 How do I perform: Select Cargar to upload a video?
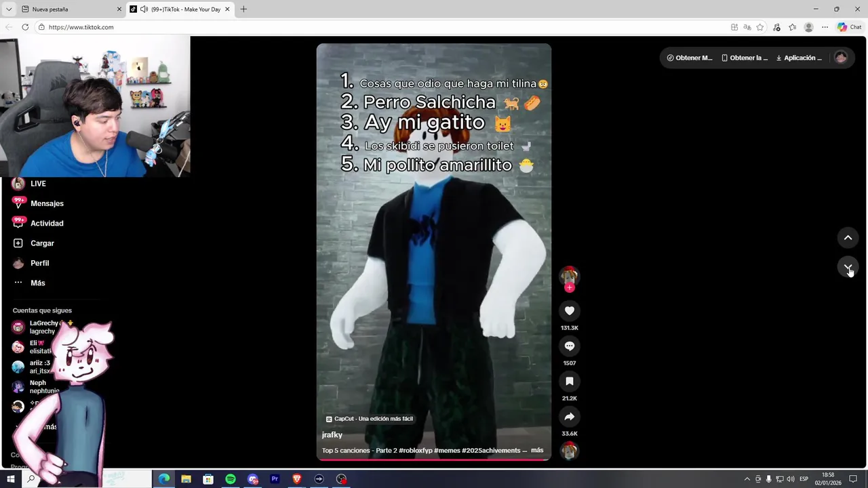pos(42,243)
